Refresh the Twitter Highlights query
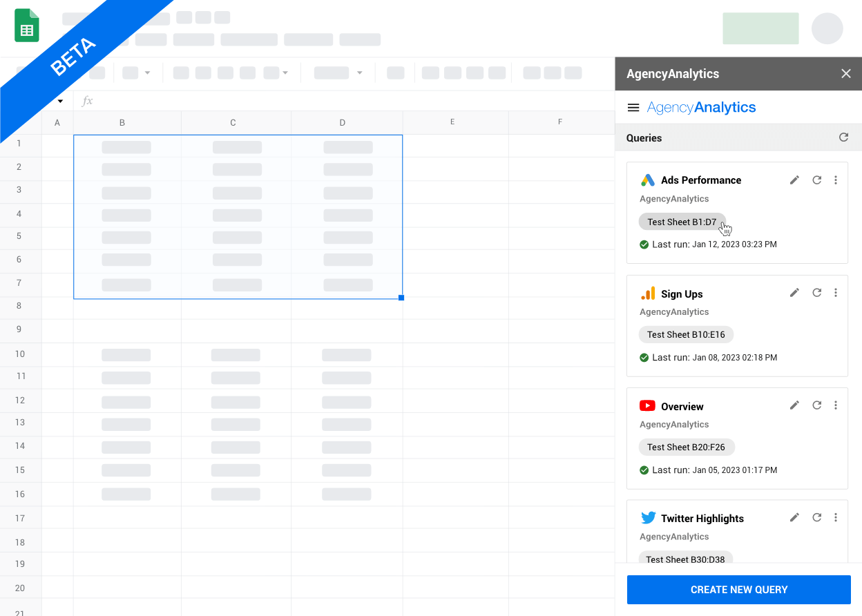This screenshot has width=862, height=616. tap(816, 517)
